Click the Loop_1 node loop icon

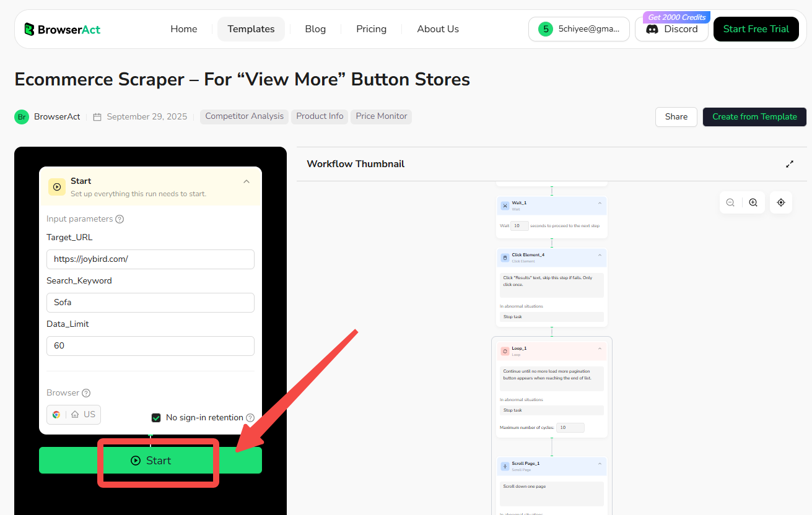pyautogui.click(x=505, y=351)
